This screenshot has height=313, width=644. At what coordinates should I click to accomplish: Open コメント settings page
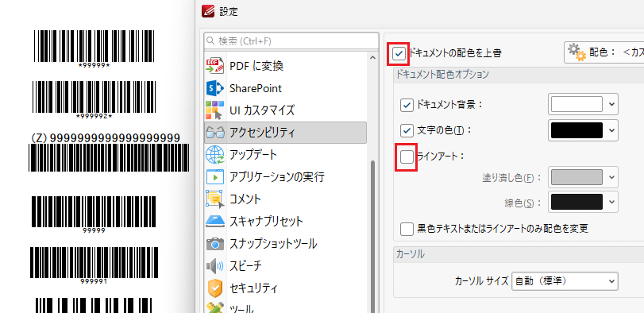[285, 199]
